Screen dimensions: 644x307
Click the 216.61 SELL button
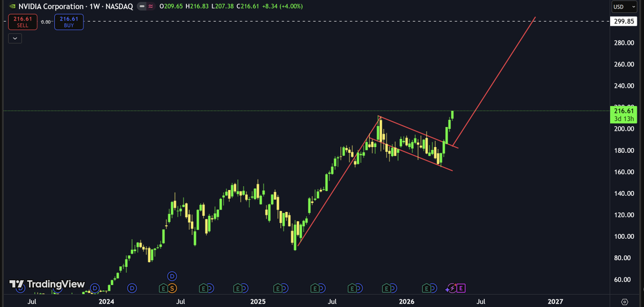click(x=23, y=22)
